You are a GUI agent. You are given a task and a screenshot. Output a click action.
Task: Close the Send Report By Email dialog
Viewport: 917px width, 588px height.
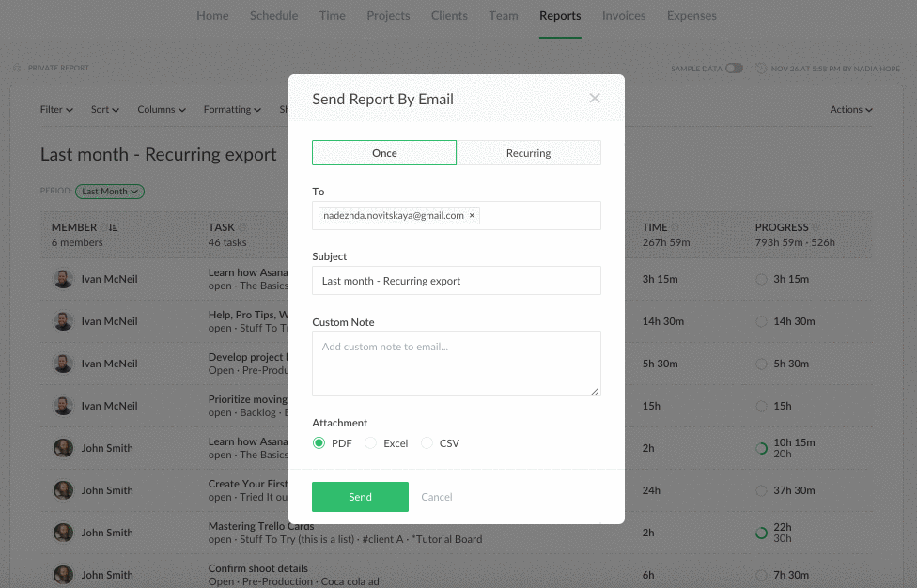tap(594, 99)
